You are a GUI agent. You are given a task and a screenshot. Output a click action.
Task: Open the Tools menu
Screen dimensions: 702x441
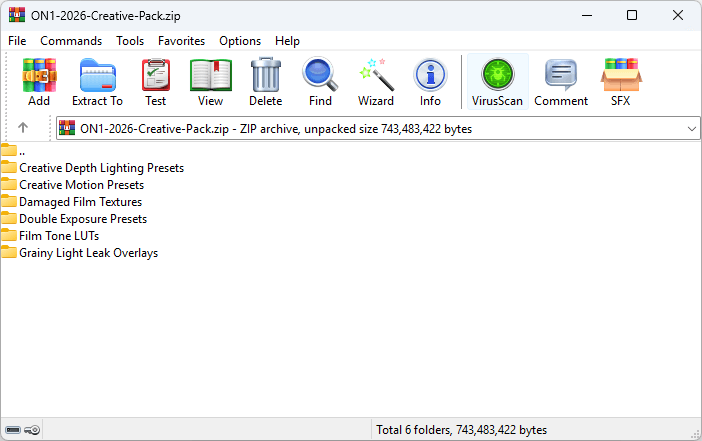tap(130, 41)
